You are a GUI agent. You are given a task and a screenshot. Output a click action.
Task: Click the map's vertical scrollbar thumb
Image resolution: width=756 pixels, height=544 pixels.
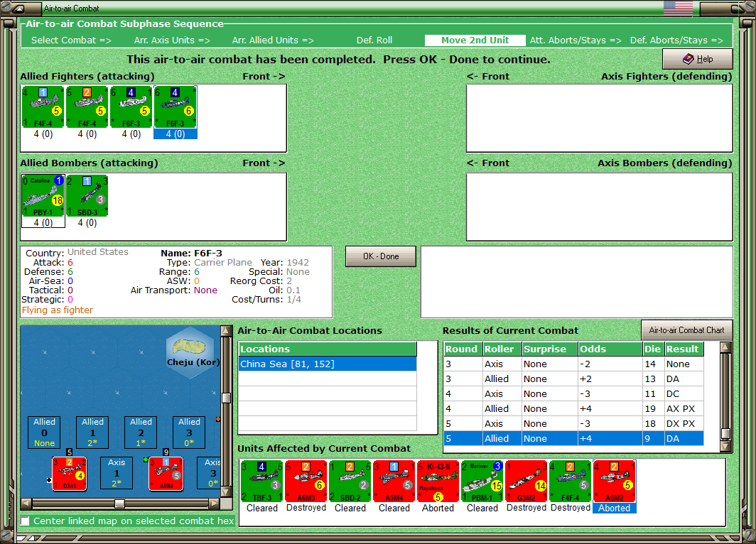pyautogui.click(x=226, y=398)
